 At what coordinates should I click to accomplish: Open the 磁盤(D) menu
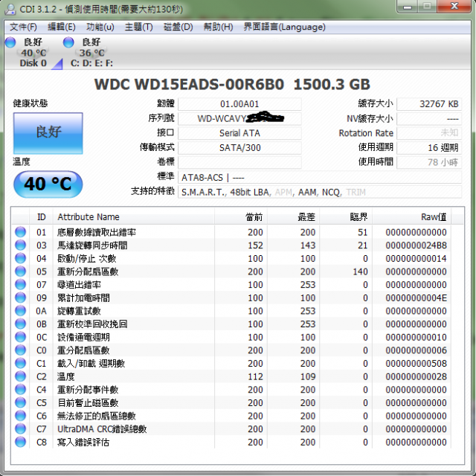[178, 27]
